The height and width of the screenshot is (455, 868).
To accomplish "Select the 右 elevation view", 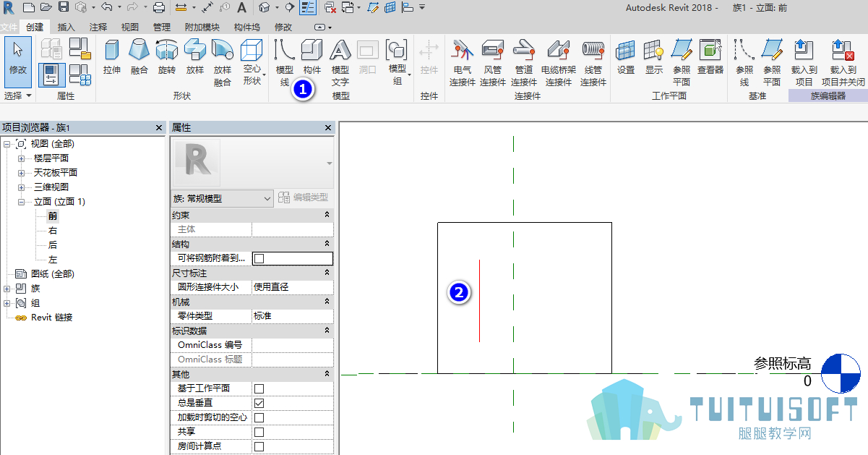I will [x=53, y=230].
